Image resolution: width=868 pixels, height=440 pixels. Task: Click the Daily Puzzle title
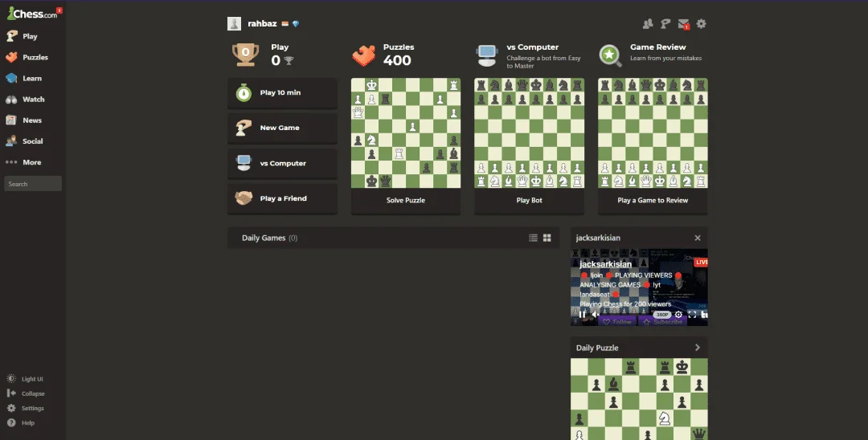pyautogui.click(x=597, y=348)
